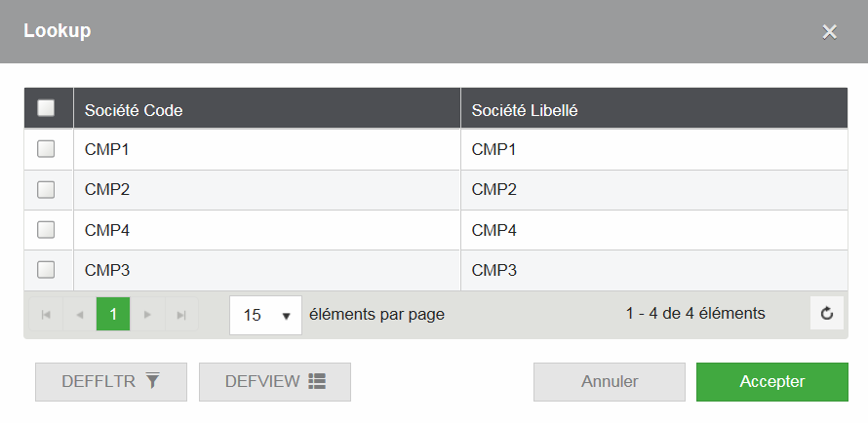Go to next page arrow
868x423 pixels.
147,315
